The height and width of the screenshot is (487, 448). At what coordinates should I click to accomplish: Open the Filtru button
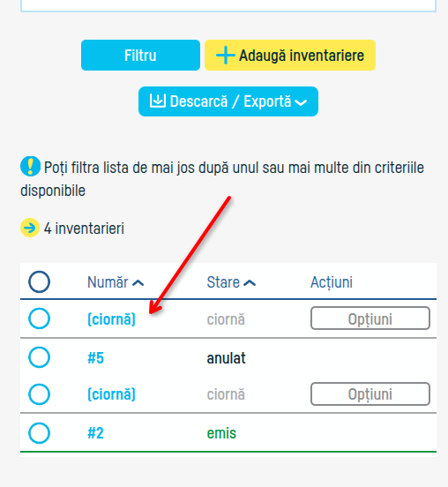pos(140,56)
